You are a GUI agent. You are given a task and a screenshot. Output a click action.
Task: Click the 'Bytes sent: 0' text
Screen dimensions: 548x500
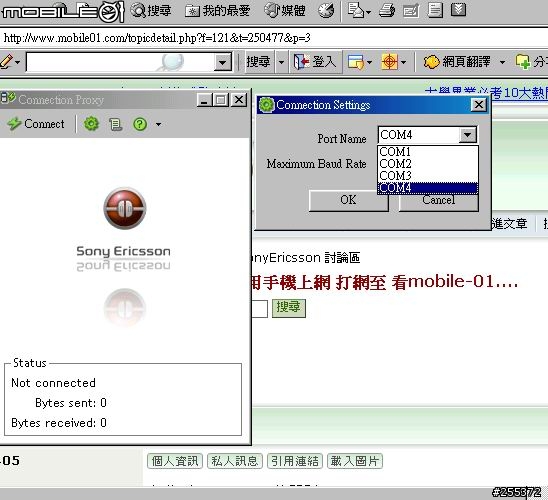coord(71,403)
